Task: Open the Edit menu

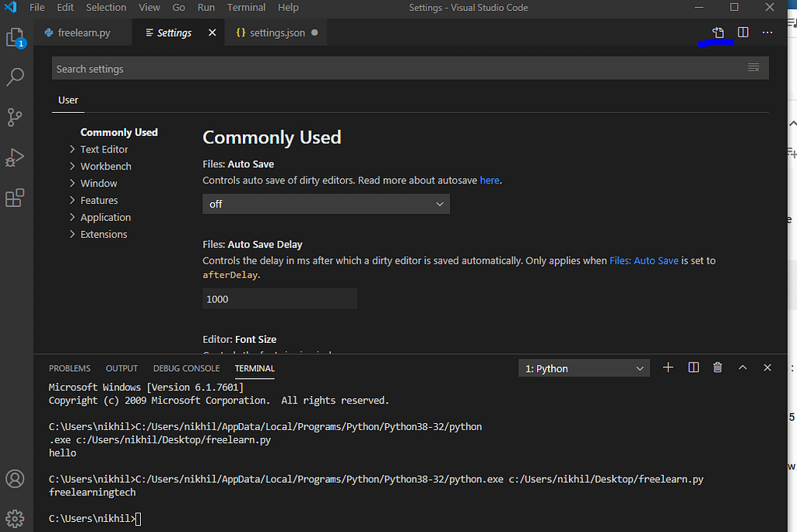Action: [65, 8]
